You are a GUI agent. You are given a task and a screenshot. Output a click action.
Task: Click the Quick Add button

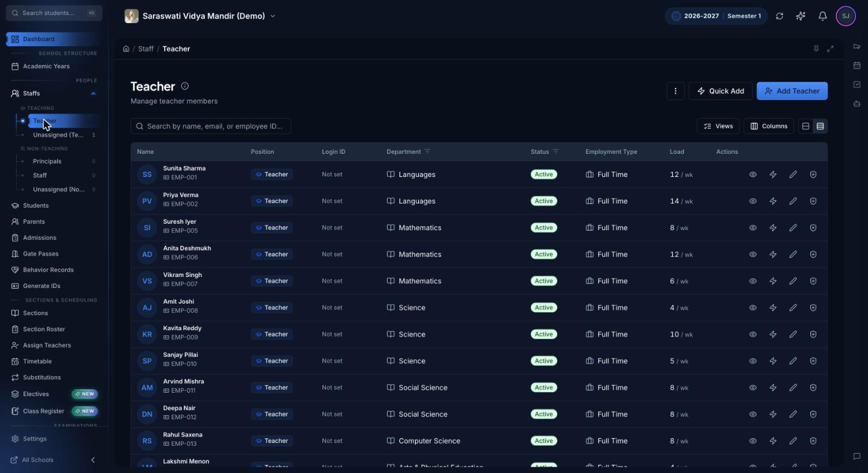pos(721,91)
